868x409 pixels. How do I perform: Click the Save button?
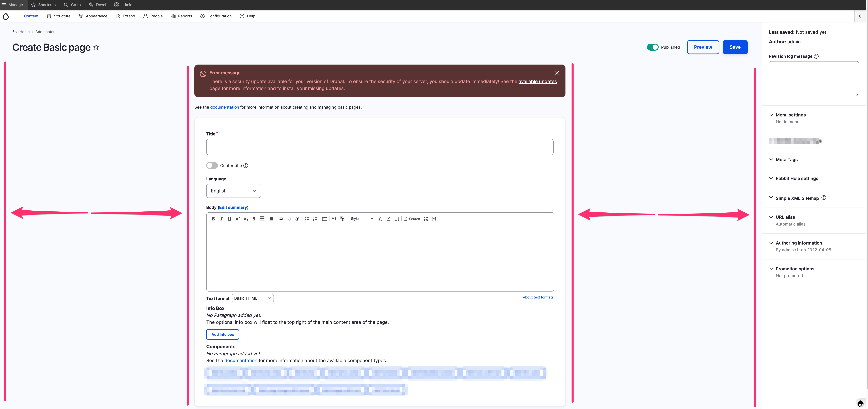(735, 47)
